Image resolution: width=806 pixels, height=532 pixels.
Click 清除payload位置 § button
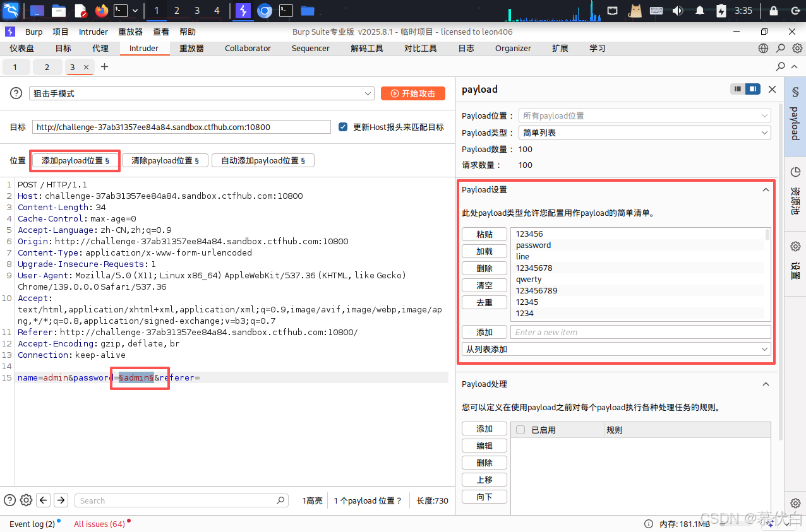(165, 161)
